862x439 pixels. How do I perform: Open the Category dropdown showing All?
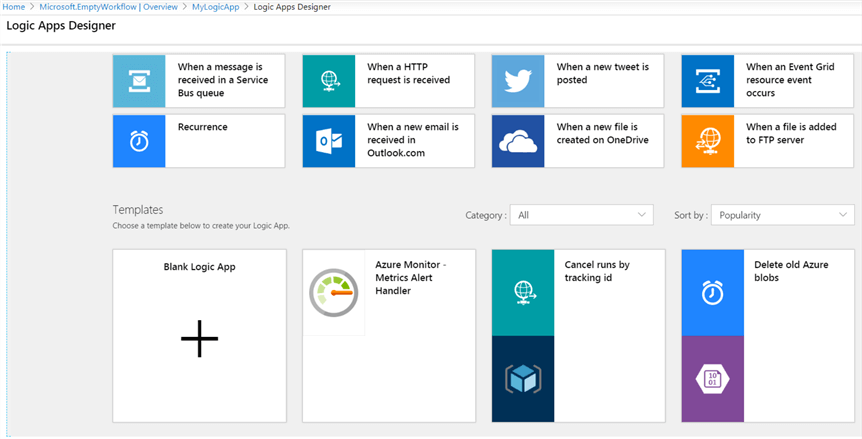581,215
